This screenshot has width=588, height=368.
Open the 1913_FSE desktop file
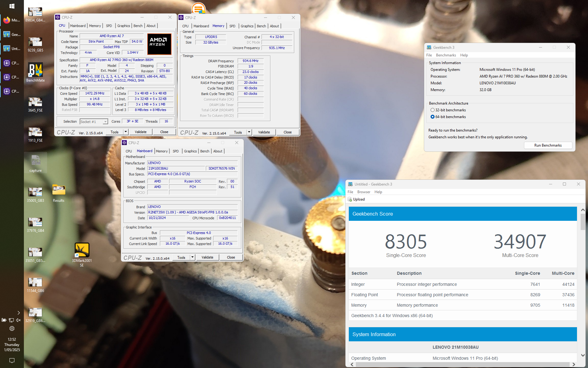coord(35,135)
